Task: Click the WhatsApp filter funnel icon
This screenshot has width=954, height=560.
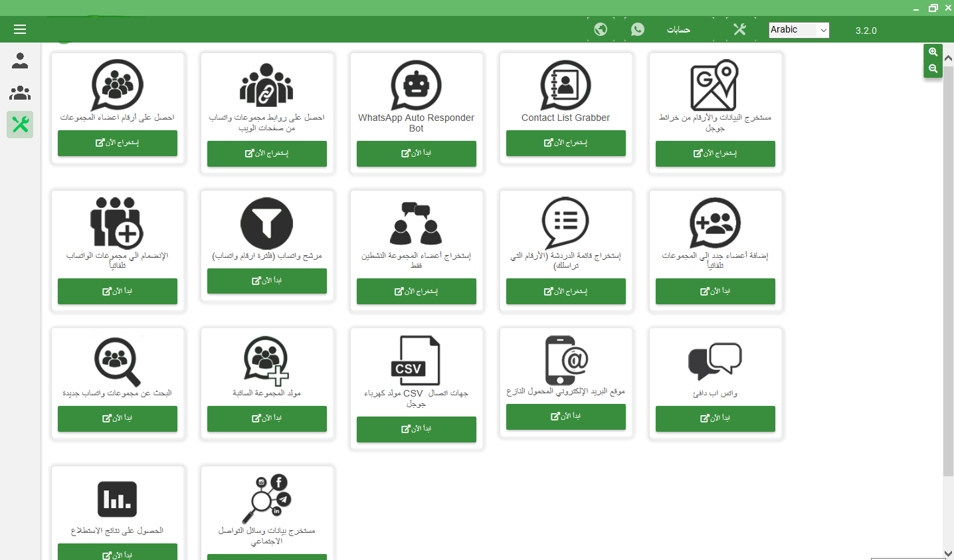Action: (x=266, y=223)
